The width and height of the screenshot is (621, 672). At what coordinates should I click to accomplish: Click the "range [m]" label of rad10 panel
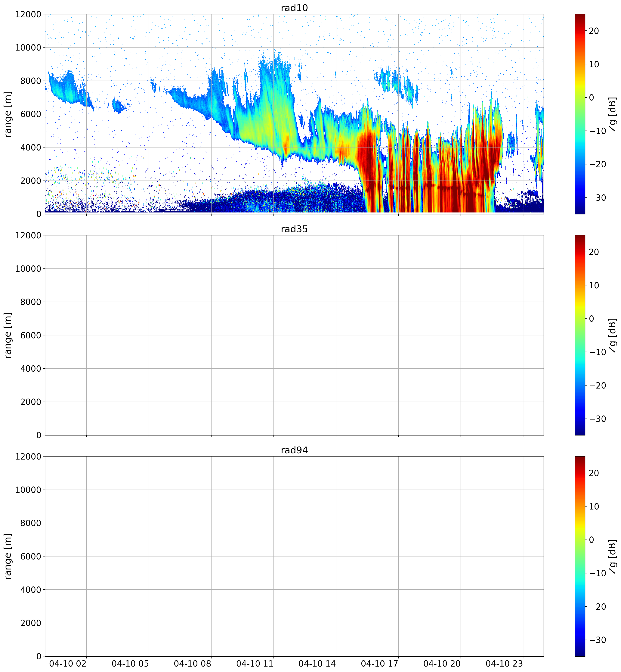8,114
